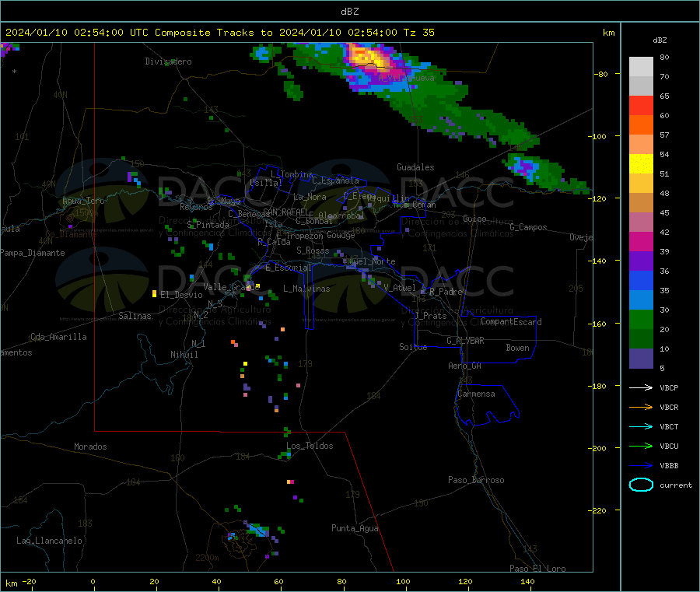Screen dimensions: 700x592
Task: Click the Bowen map label
Action: tap(517, 348)
